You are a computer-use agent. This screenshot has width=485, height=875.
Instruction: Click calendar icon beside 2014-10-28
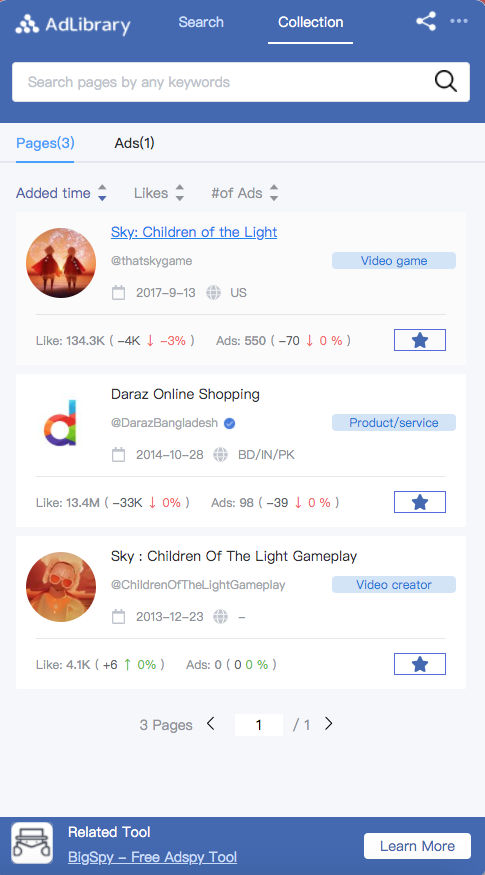tap(118, 455)
